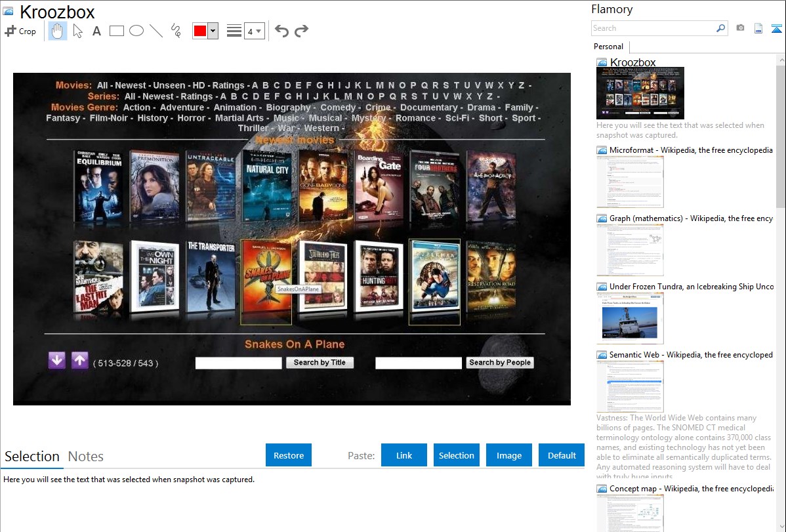The image size is (786, 532).
Task: Click the Snakes on a Plane cover
Action: point(266,282)
